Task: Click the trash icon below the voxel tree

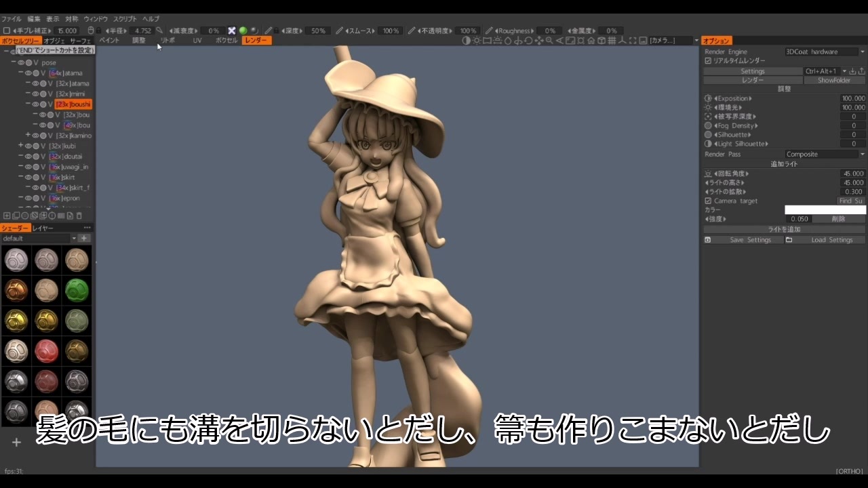Action: 79,216
